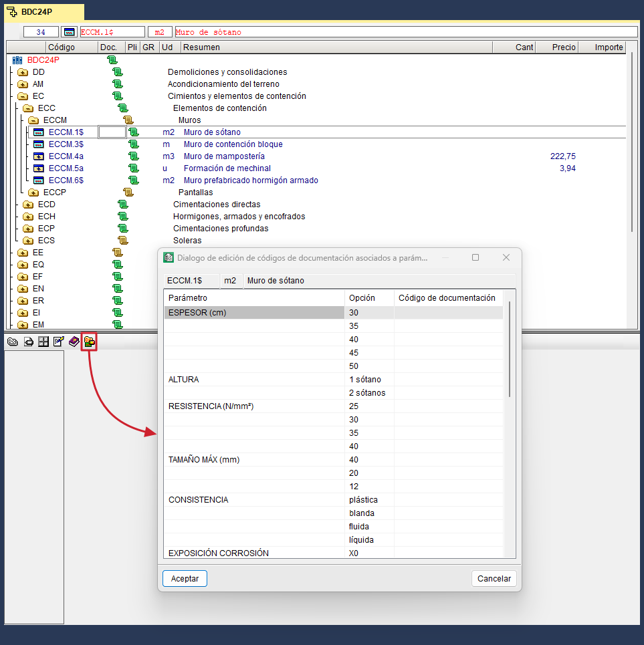Click the dialog title bar application icon
This screenshot has height=645, width=644.
coord(169,257)
